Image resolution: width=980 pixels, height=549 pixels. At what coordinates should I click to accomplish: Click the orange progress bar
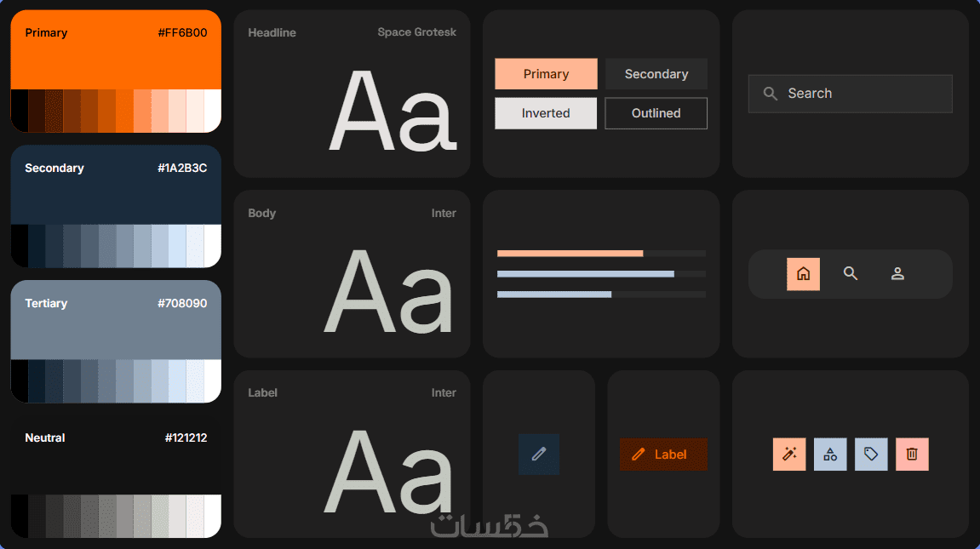click(x=570, y=254)
